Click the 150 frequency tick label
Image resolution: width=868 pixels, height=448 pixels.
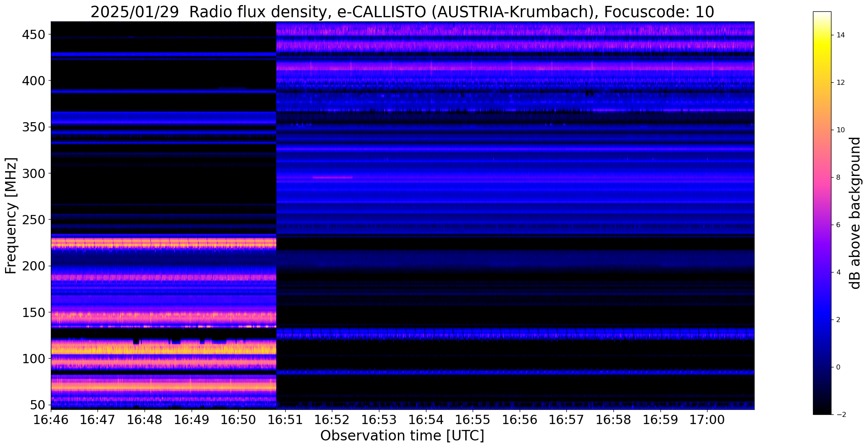point(33,312)
